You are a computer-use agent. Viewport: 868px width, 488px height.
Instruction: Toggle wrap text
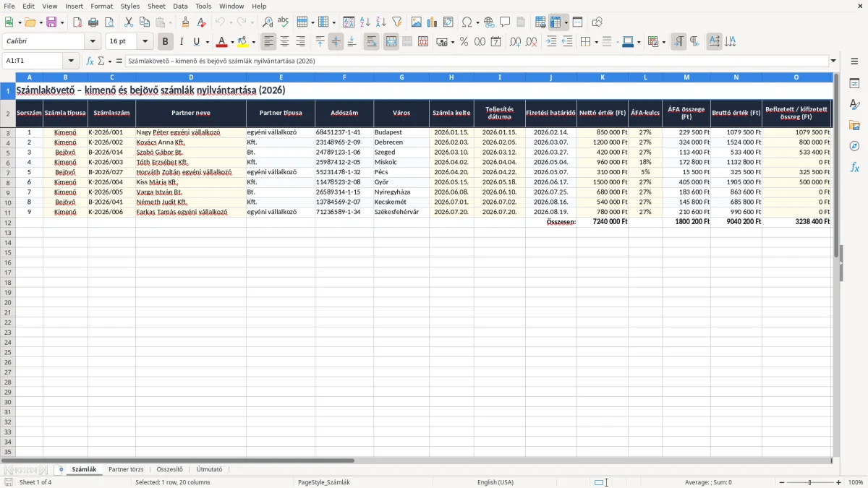371,42
